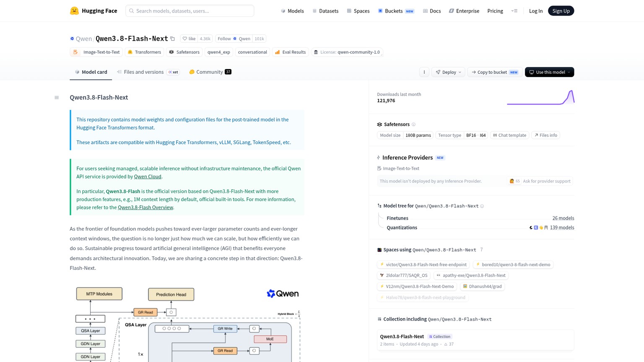
Task: Click the Qwen organization name link
Action: (x=84, y=39)
